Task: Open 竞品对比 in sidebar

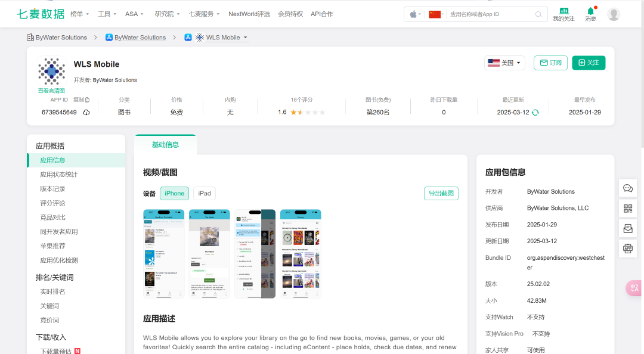Action: (52, 218)
